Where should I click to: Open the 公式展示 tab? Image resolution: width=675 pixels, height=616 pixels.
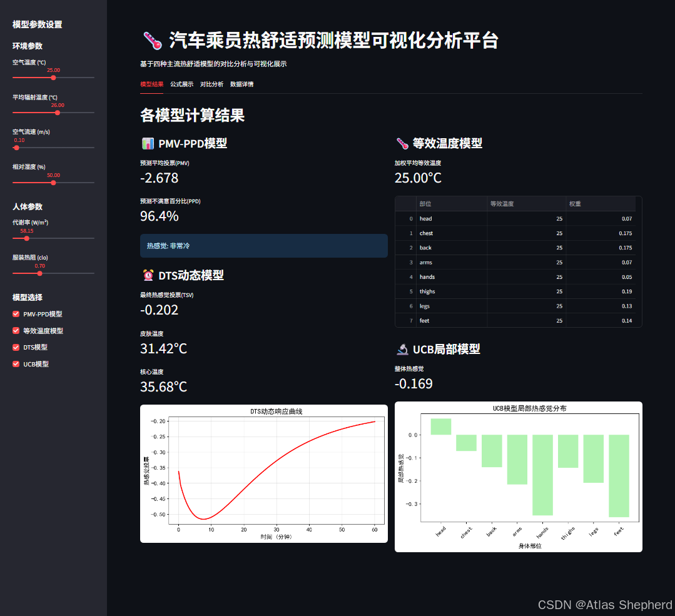tap(181, 84)
